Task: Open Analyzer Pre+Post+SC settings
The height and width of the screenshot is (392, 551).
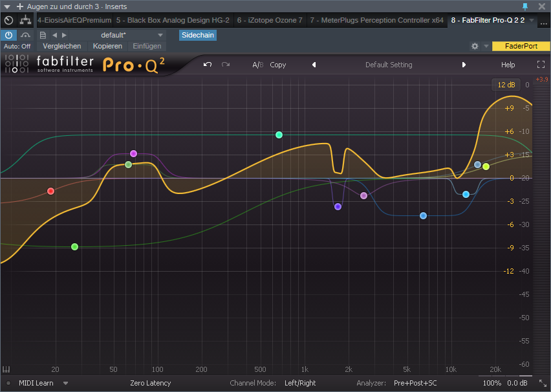Action: point(415,383)
